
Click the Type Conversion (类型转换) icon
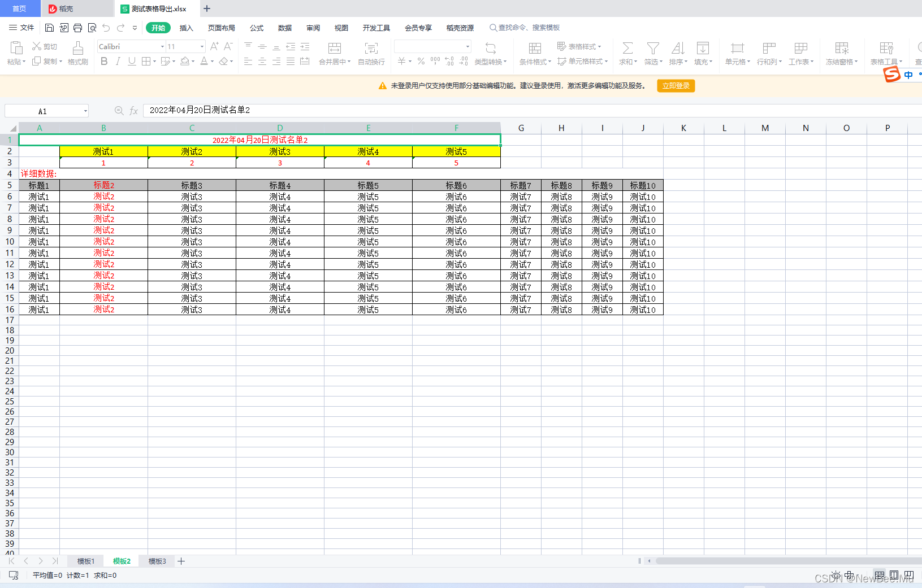491,48
